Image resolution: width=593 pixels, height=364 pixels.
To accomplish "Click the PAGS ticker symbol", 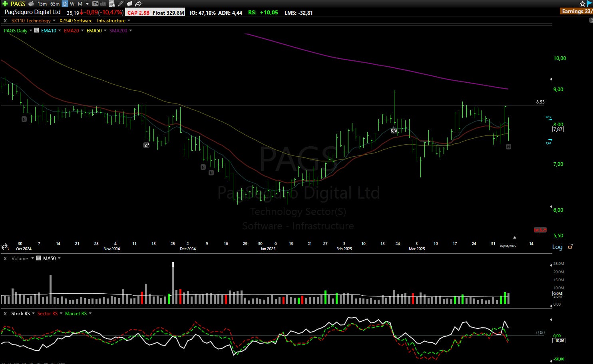I will 18,4.
